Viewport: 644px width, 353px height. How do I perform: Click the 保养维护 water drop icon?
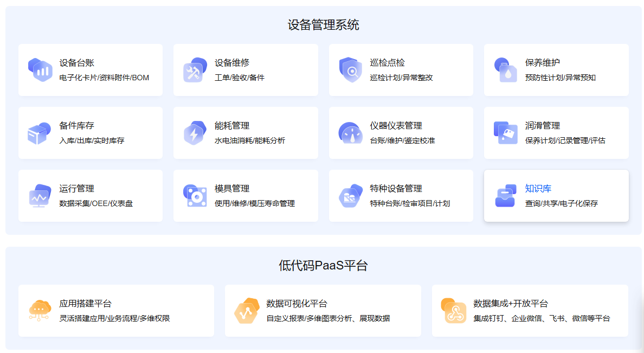coord(506,70)
